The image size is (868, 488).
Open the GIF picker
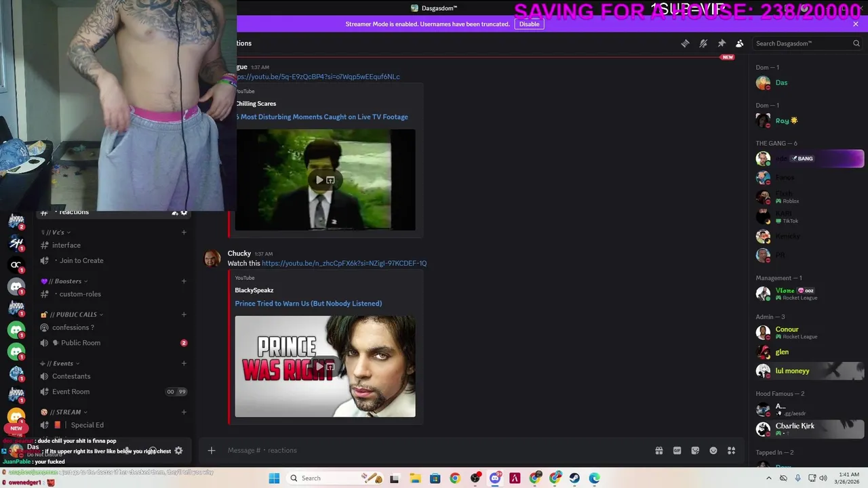pyautogui.click(x=677, y=450)
